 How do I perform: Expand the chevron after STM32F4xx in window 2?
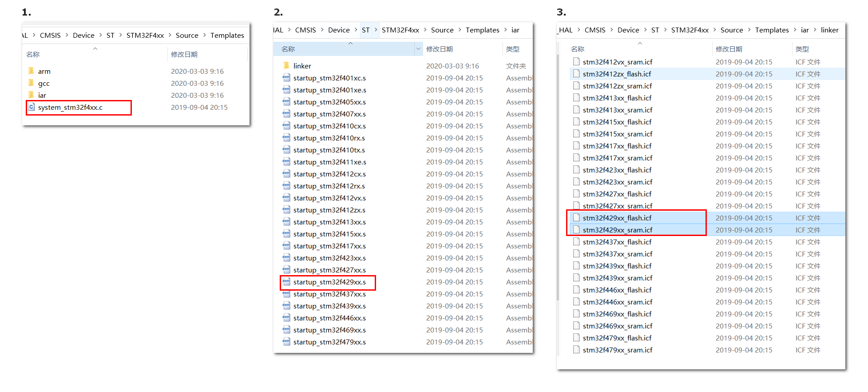coord(425,30)
